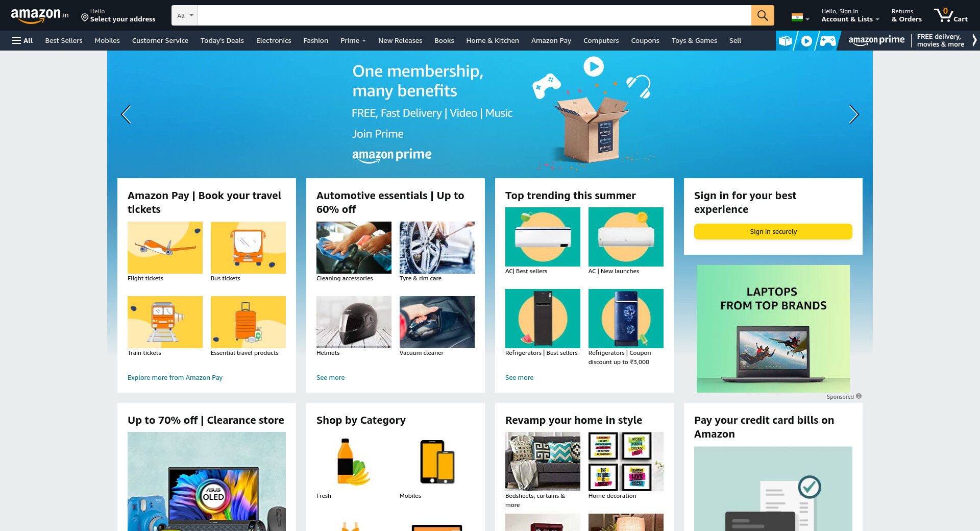Open the hamburger All menu
The height and width of the screenshot is (531, 980).
[x=22, y=40]
